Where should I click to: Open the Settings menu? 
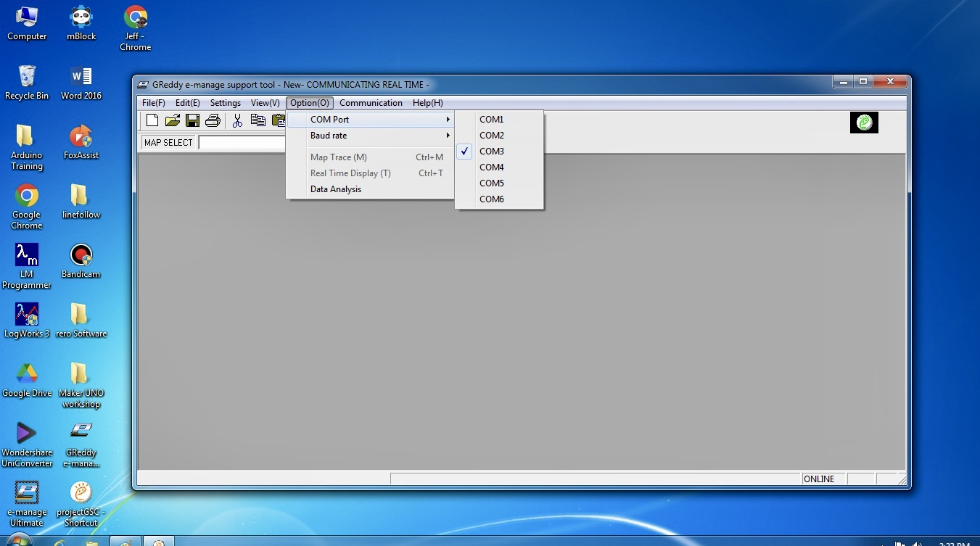click(x=226, y=103)
